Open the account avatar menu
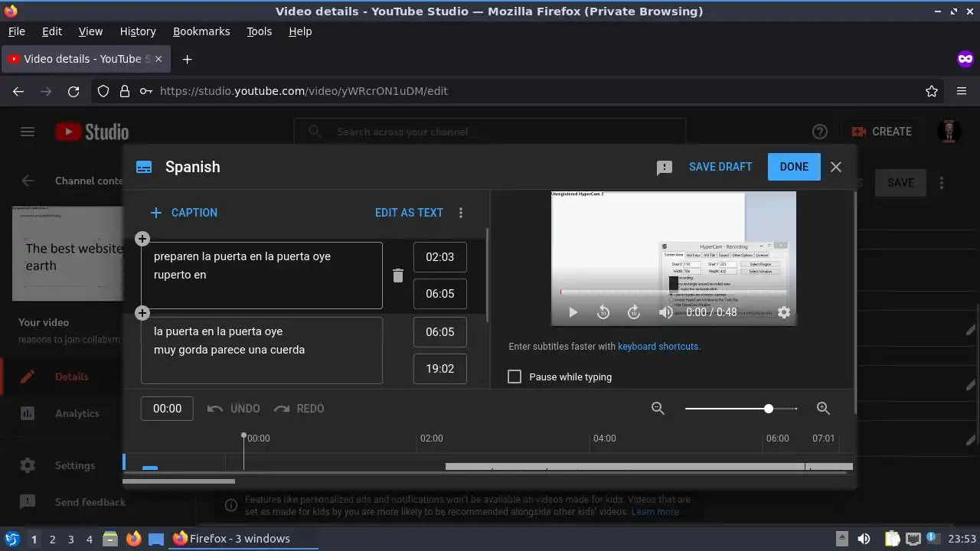 pyautogui.click(x=949, y=132)
